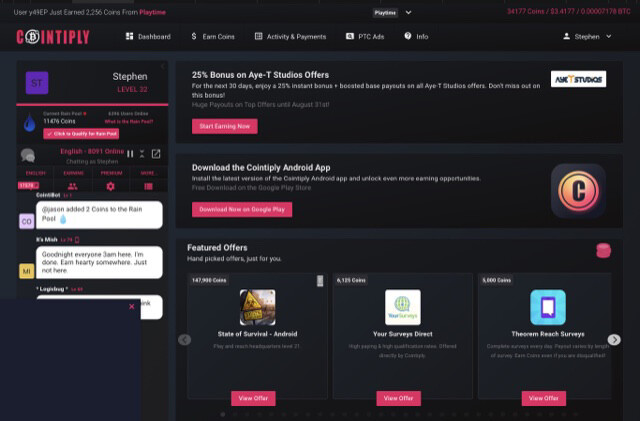Click Start Earning Now button

click(224, 126)
